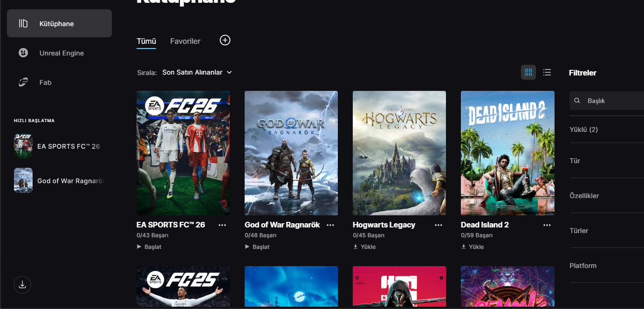Click Başlat under EA SPORTS FC 26
644x309 pixels.
(149, 247)
